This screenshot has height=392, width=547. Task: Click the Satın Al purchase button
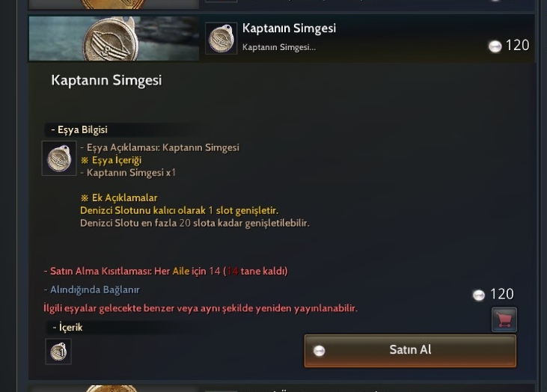tap(410, 351)
